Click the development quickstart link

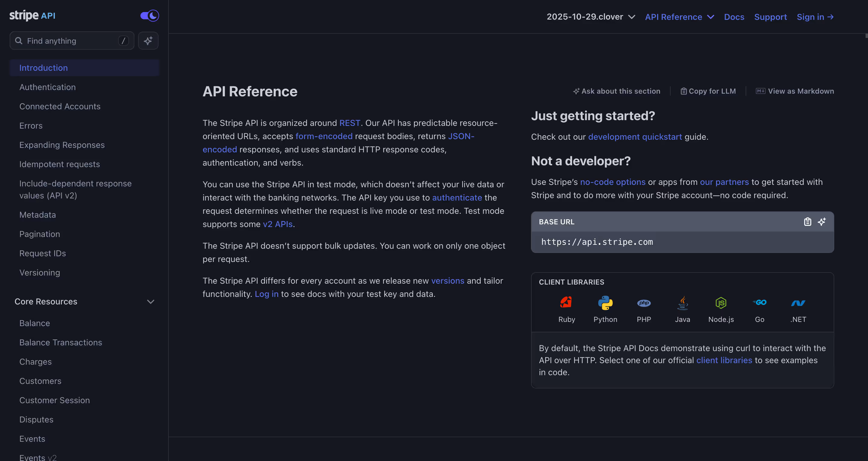pyautogui.click(x=635, y=137)
